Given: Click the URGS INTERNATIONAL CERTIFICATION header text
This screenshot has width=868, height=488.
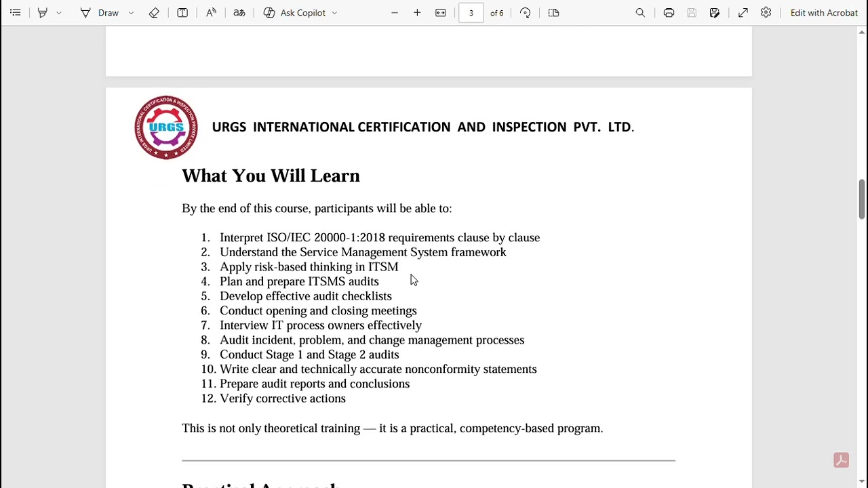Looking at the screenshot, I should pos(422,127).
